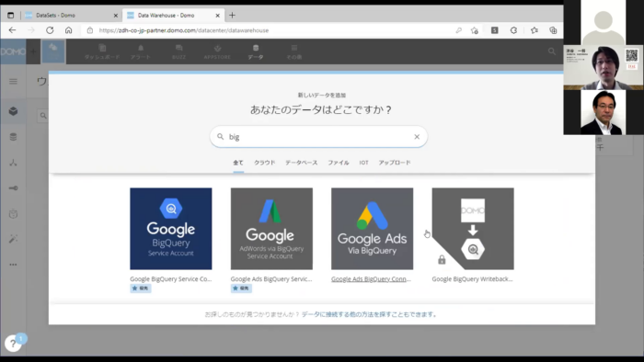
Task: Open BUZZ in the Domo header
Action: coord(178,51)
